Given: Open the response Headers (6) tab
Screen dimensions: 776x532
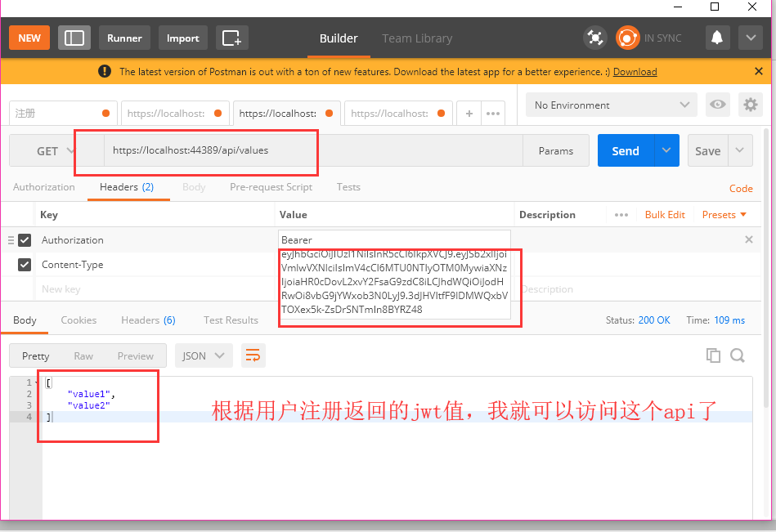Looking at the screenshot, I should coord(148,320).
